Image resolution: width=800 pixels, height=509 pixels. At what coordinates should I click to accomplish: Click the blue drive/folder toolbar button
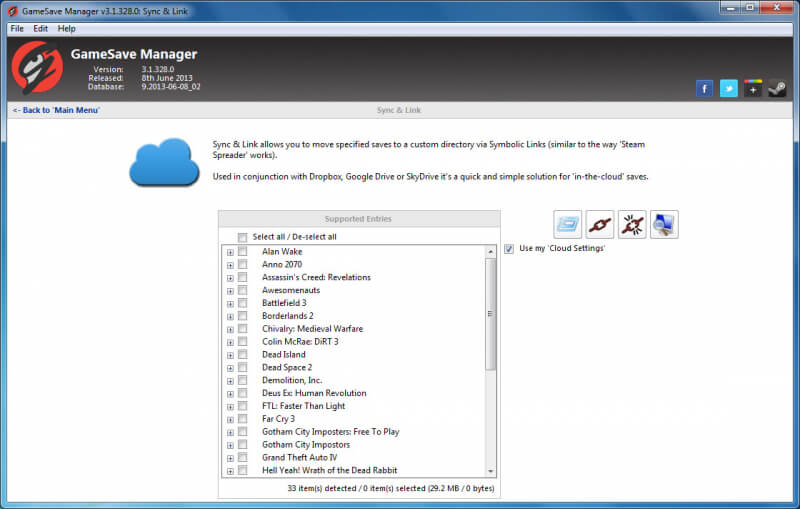pos(567,224)
